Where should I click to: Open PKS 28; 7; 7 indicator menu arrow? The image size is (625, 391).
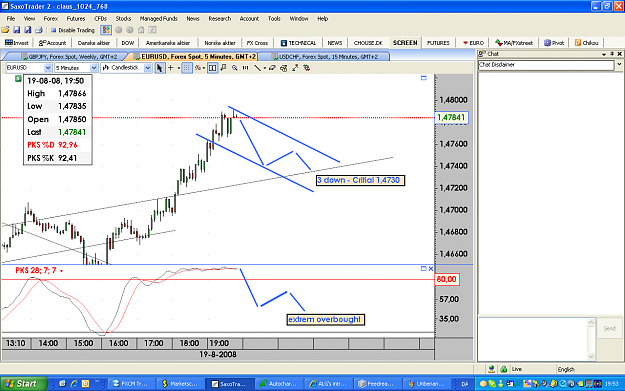[61, 271]
